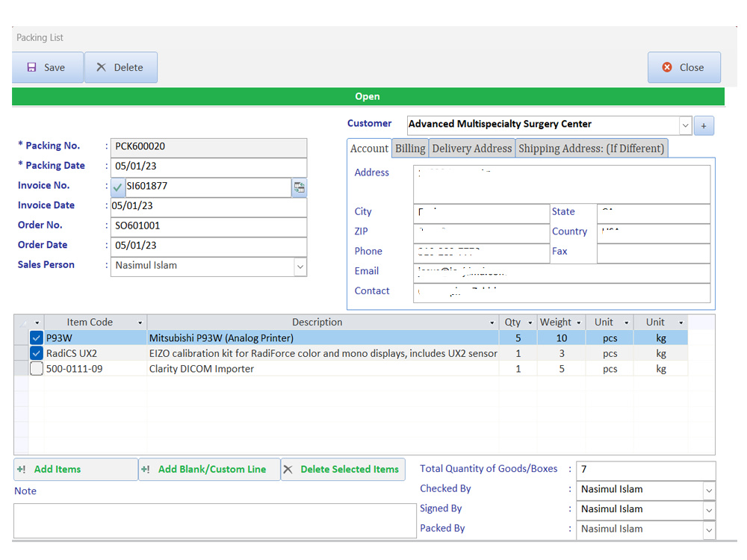Viewport: 747px width, 560px height.
Task: Click the State input field
Action: pyautogui.click(x=654, y=214)
